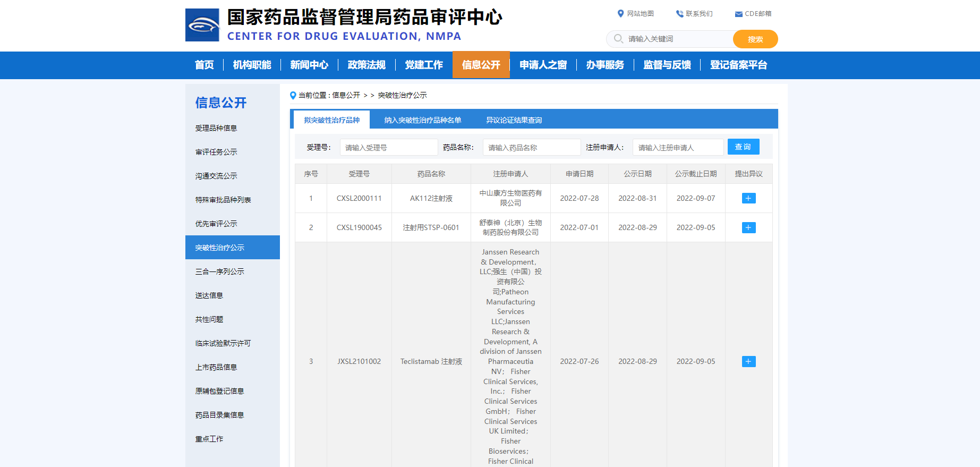Open 申请人之窗 navigation item
980x467 pixels.
[543, 65]
